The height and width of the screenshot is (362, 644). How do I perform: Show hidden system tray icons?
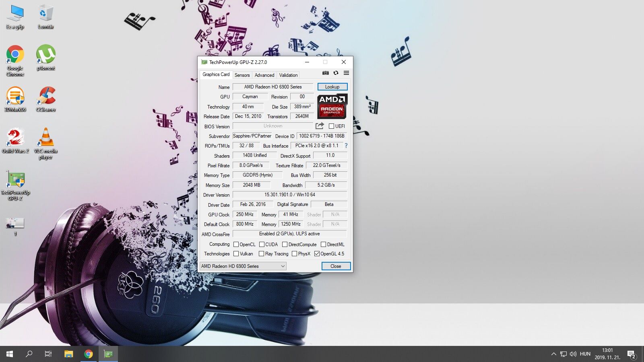(x=554, y=354)
